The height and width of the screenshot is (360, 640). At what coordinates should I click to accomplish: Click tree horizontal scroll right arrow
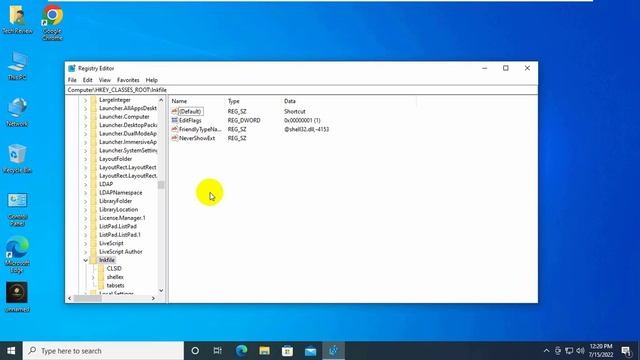[x=153, y=298]
